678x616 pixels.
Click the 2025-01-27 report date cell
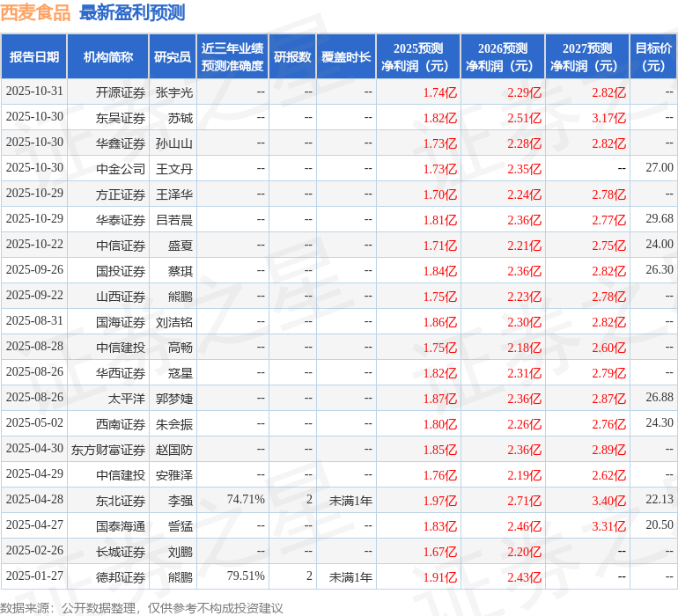click(34, 576)
